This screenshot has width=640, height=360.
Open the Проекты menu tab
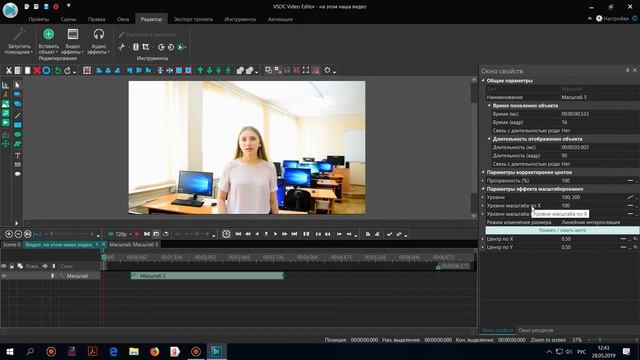click(x=39, y=19)
